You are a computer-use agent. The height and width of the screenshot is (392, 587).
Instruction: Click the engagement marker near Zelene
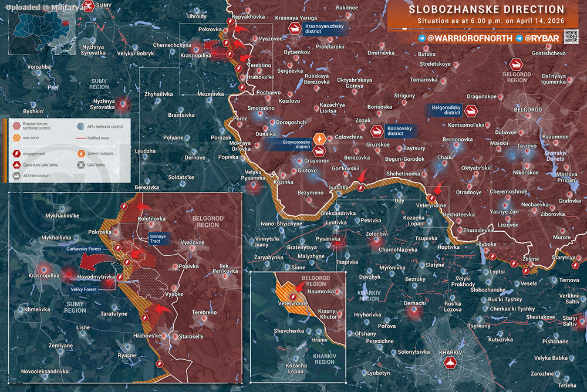(526, 271)
